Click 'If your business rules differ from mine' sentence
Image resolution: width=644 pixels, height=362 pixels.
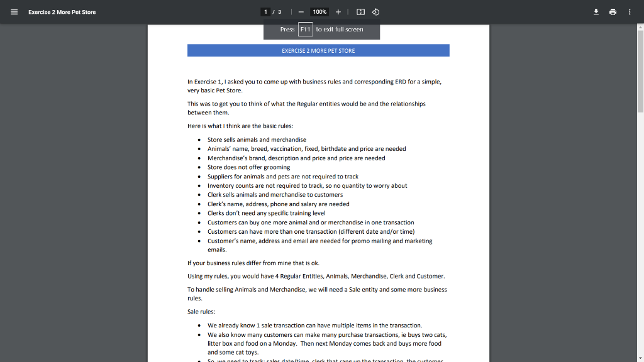(253, 263)
